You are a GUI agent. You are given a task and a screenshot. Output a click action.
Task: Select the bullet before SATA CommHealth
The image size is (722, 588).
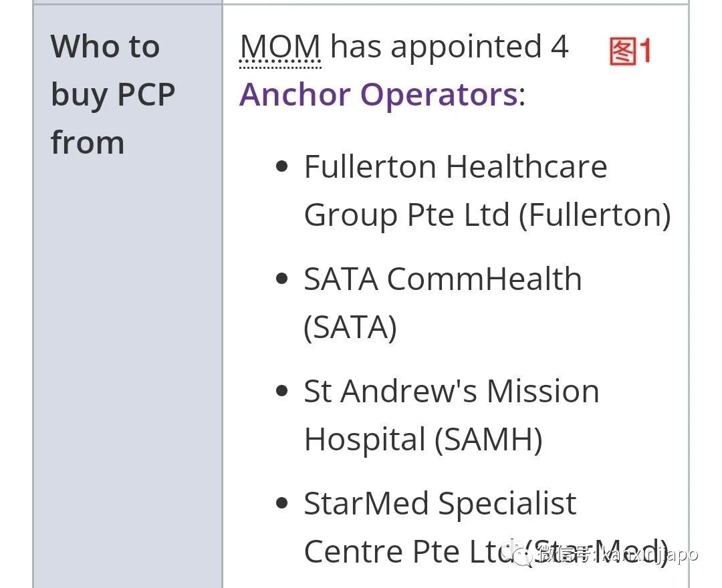click(282, 279)
